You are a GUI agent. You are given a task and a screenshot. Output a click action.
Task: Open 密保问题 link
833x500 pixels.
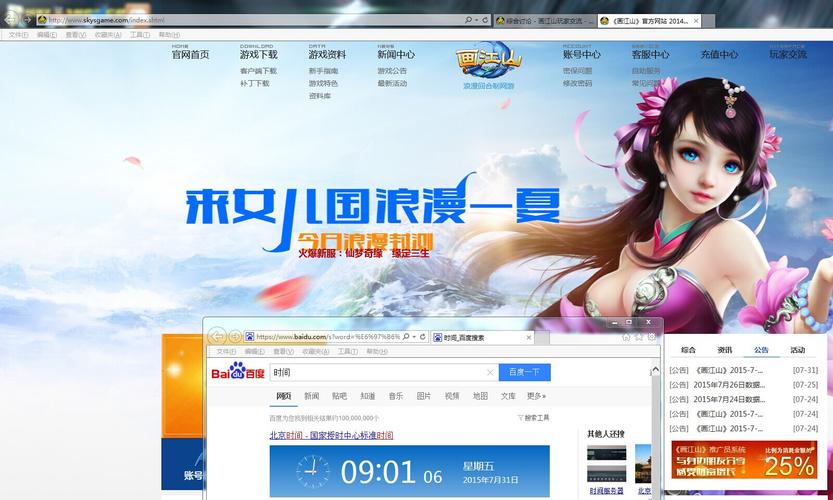coord(577,71)
